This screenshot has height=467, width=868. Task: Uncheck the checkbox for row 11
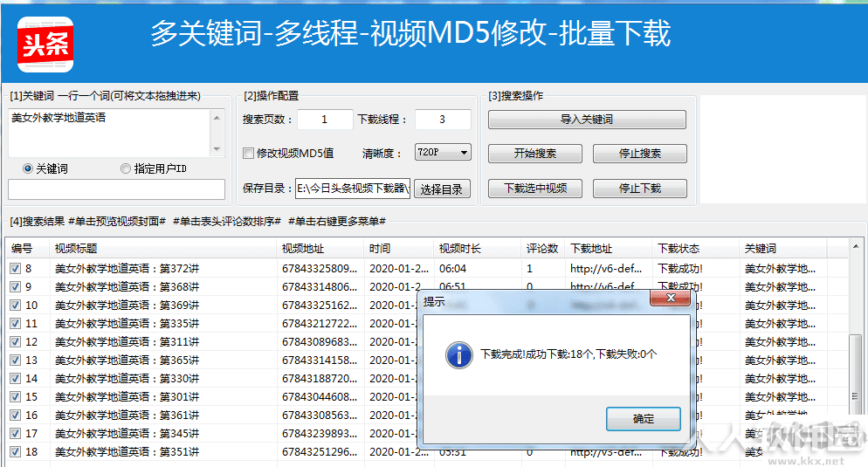pyautogui.click(x=15, y=324)
